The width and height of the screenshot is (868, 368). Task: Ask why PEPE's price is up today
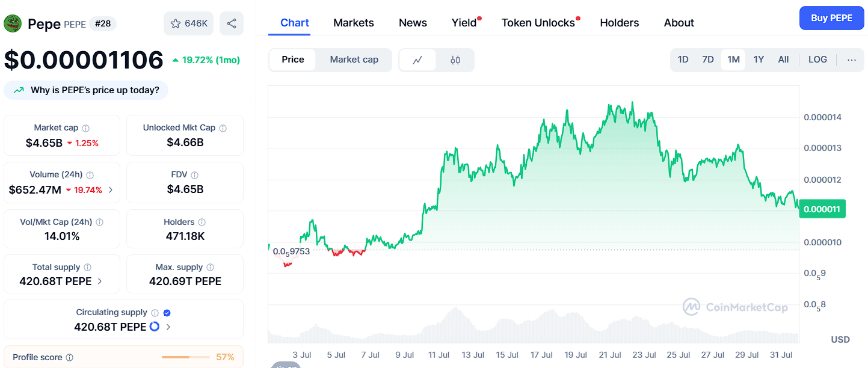(86, 90)
